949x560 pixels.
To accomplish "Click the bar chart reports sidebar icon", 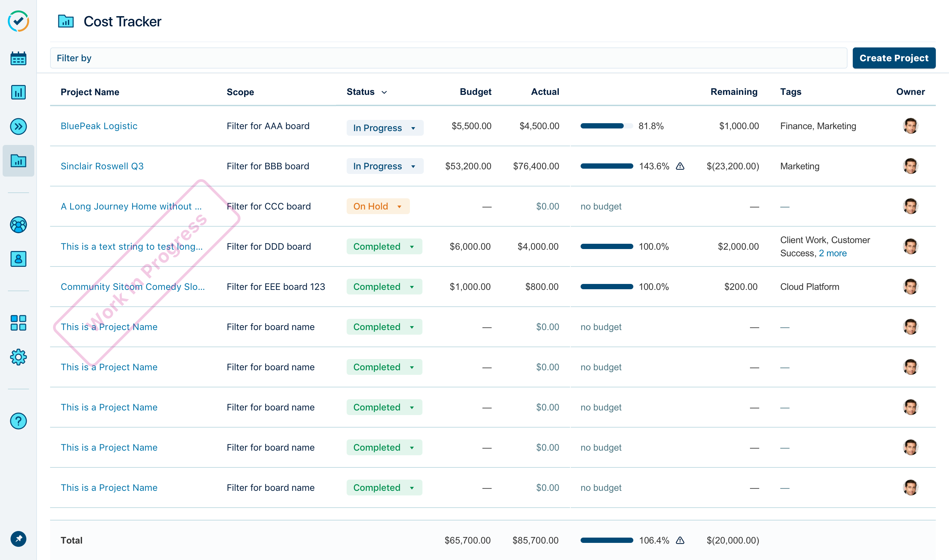I will [18, 93].
